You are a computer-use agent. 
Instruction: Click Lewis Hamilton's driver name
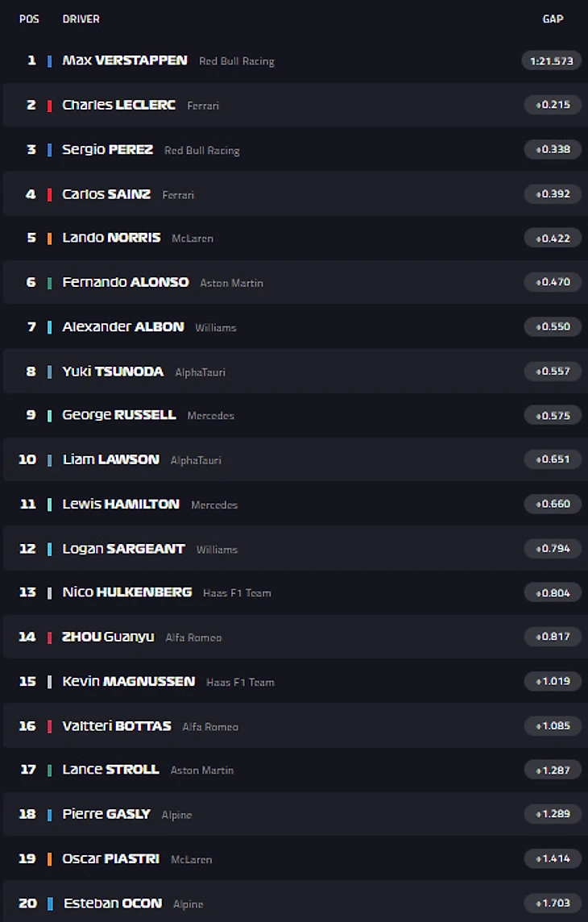[x=121, y=504]
